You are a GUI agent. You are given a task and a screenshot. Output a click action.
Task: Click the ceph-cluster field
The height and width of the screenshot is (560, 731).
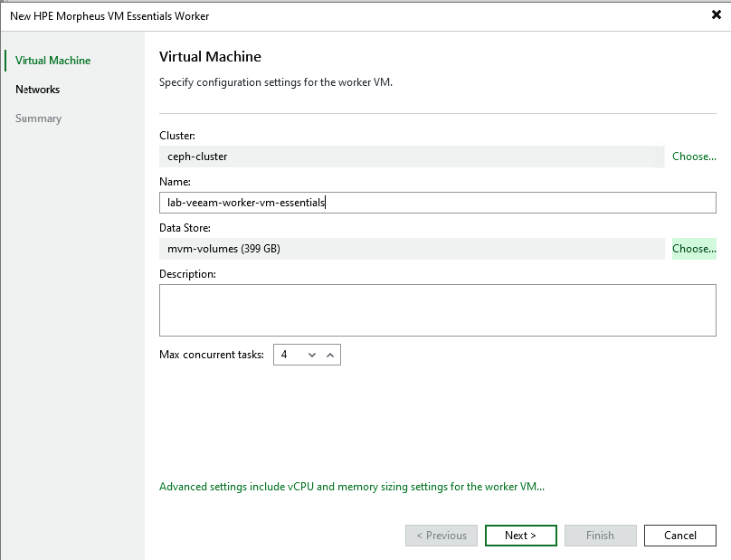[x=412, y=157]
